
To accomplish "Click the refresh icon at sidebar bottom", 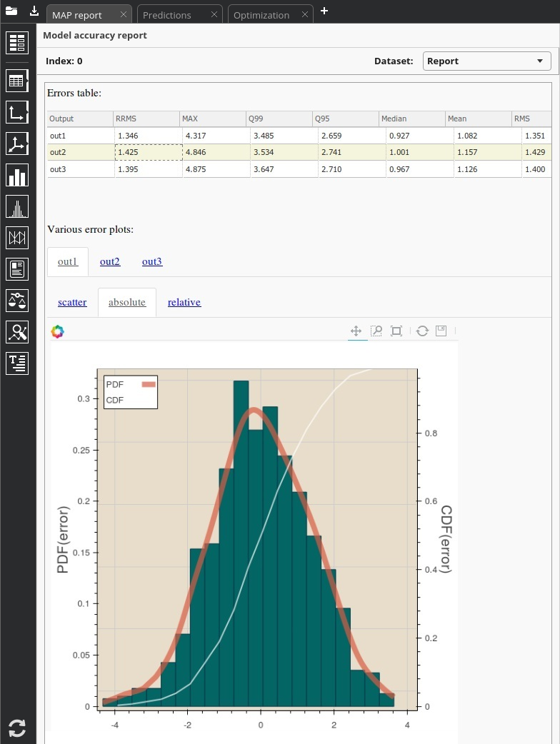I will 17,728.
